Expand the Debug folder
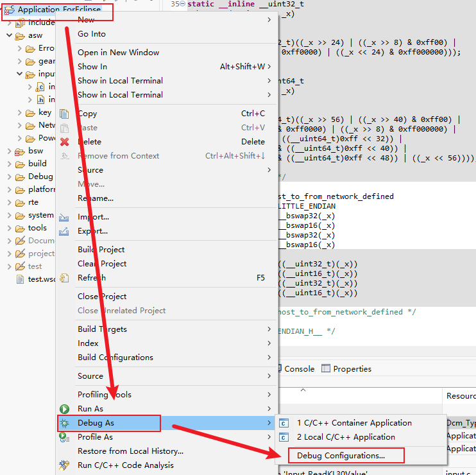Screen dimensions: 476x475 coord(10,177)
